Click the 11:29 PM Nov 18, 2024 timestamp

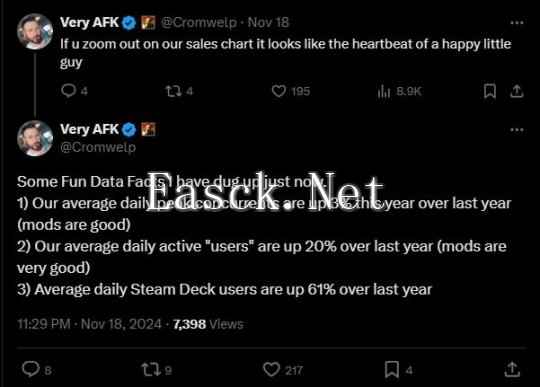pyautogui.click(x=89, y=324)
